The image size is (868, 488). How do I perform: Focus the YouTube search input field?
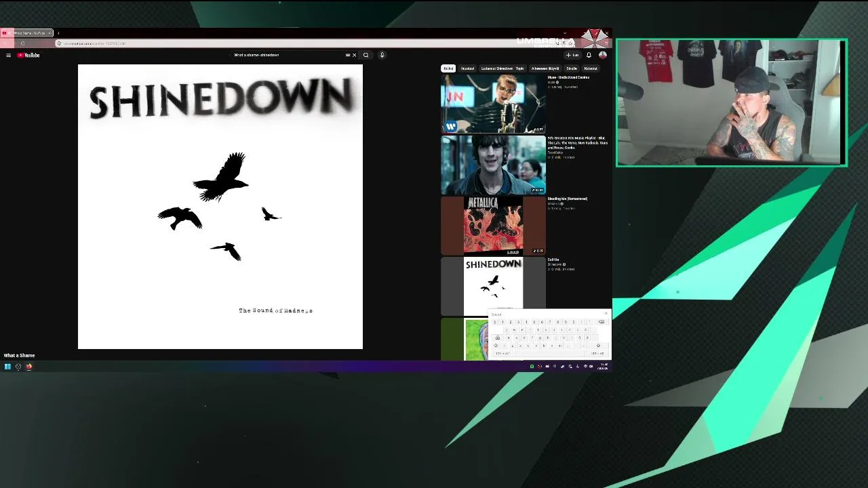[290, 55]
